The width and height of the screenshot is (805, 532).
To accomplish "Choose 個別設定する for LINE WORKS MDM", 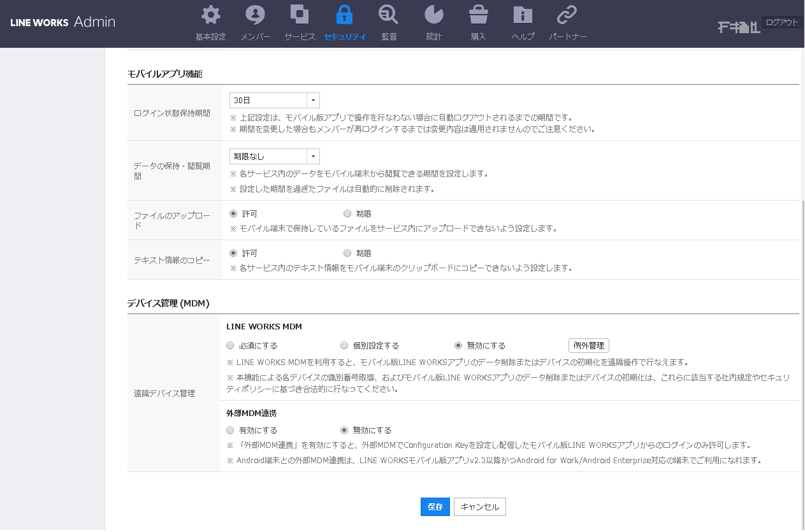I will 345,346.
